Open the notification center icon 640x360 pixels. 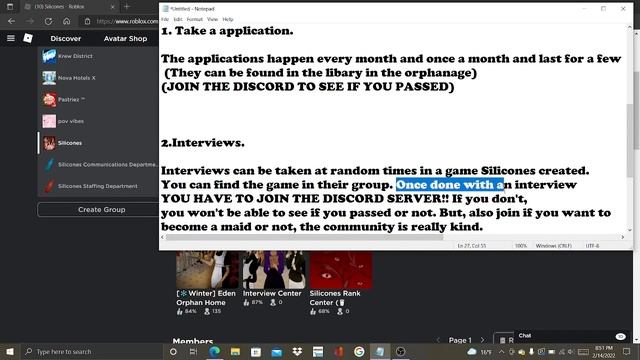[627, 351]
